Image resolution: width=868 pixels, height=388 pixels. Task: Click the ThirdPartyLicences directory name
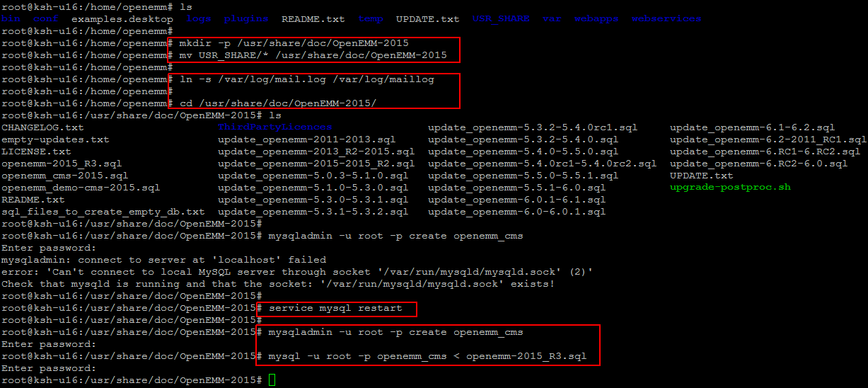point(275,127)
